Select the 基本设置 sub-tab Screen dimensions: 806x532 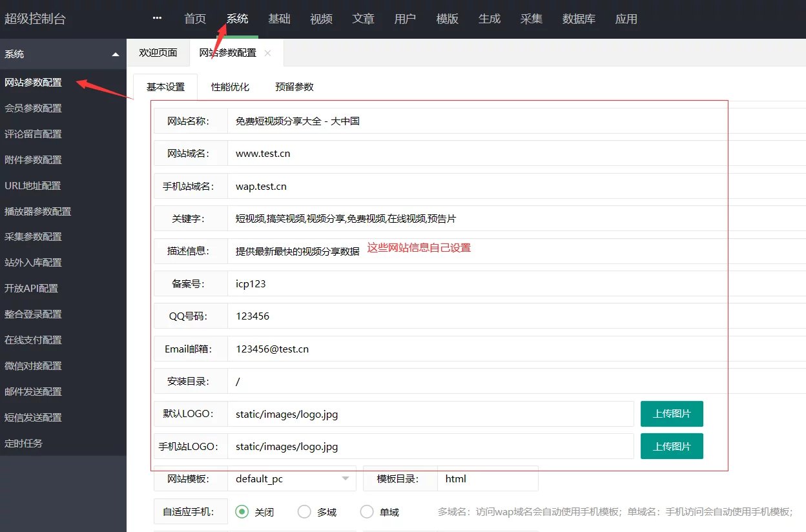165,87
